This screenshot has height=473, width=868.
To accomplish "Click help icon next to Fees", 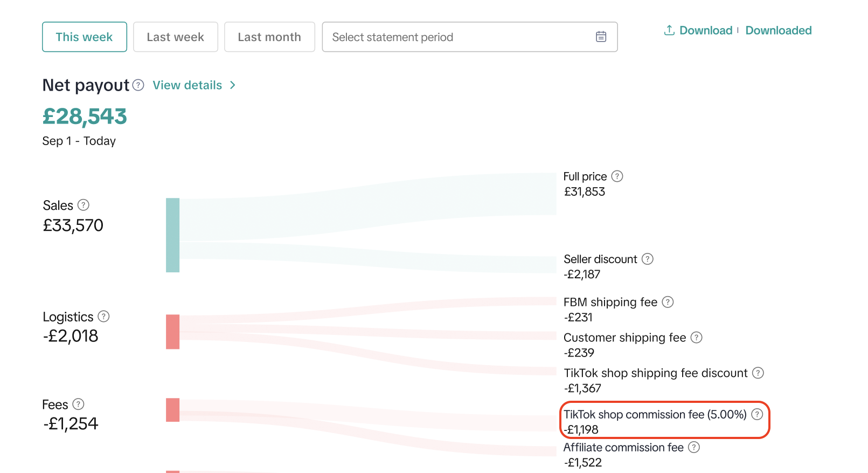I will tap(78, 404).
